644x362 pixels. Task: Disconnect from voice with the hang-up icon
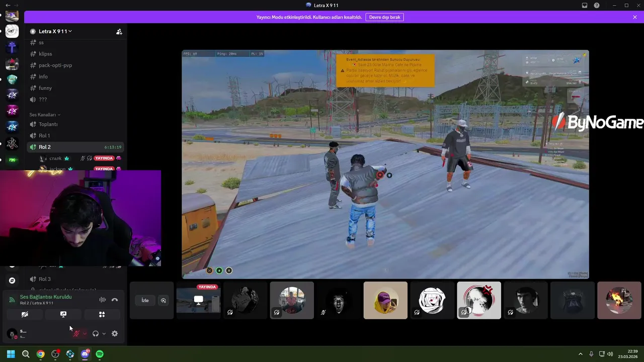tap(115, 300)
